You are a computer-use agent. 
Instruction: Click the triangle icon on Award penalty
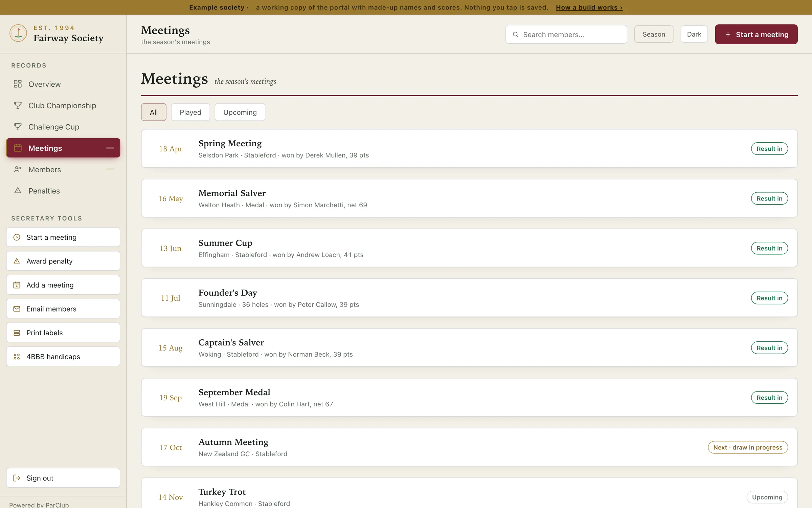[x=17, y=261]
